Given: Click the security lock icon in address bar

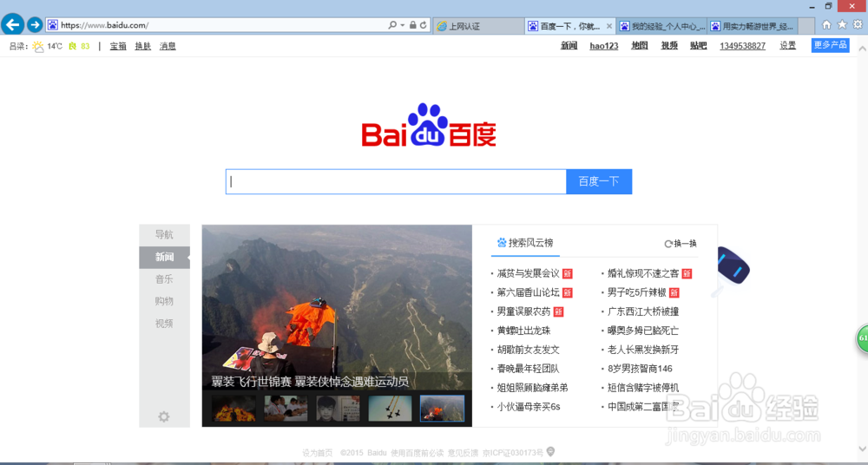Looking at the screenshot, I should click(x=413, y=25).
